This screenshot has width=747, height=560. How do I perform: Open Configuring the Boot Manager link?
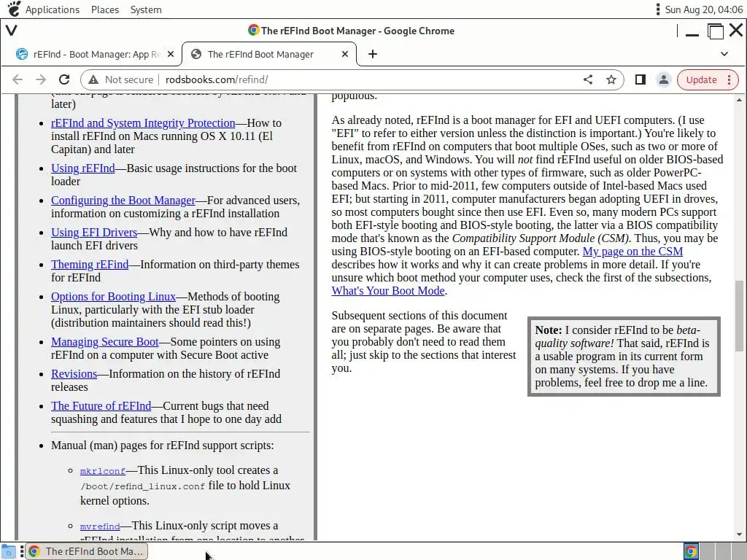pos(123,200)
